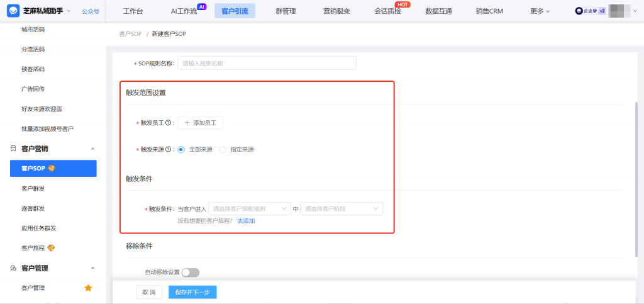Click the 企业版 v2 badge icon
The width and height of the screenshot is (644, 304).
pos(590,11)
